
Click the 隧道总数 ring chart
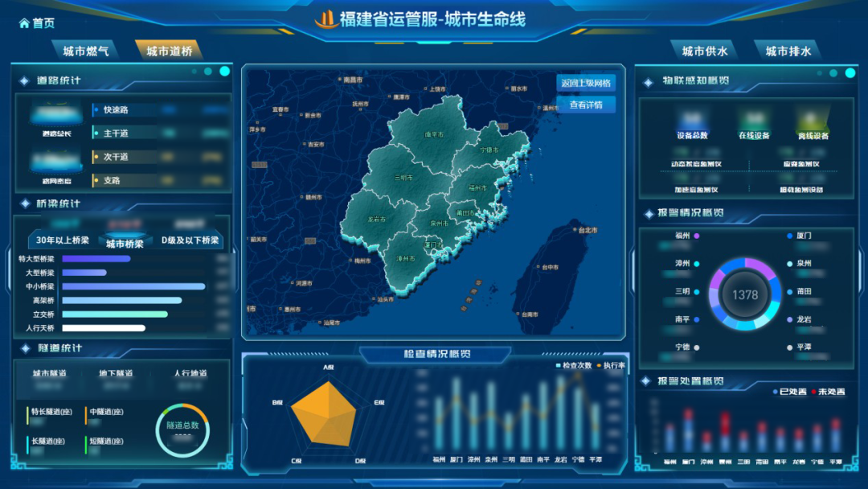[x=182, y=431]
